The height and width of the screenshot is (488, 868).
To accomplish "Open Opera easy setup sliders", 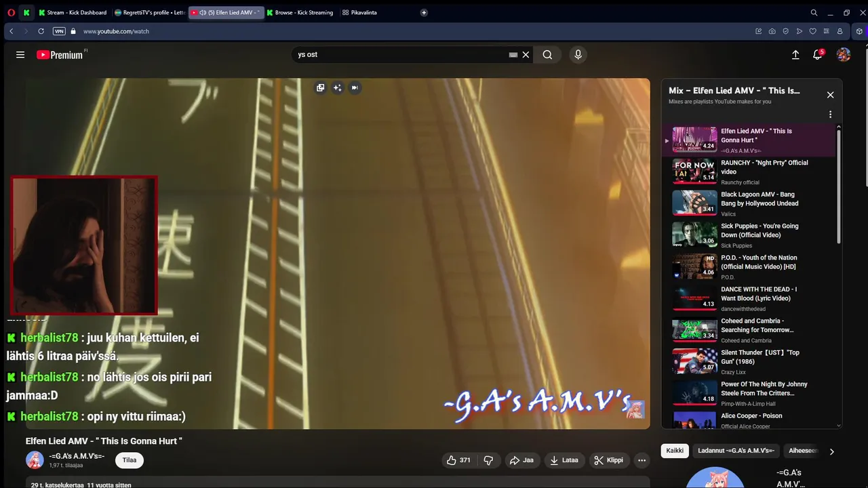I will pos(826,31).
